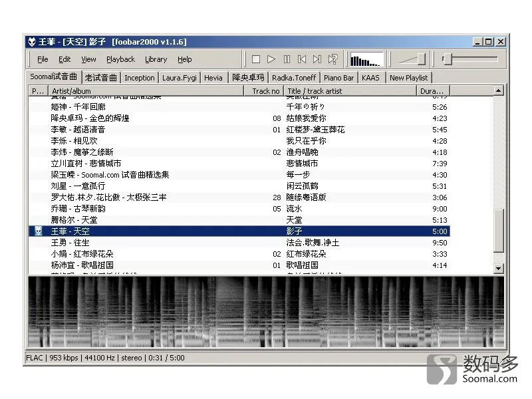Viewport: 532px width, 399px height.
Task: Play a random track
Action: 333,59
